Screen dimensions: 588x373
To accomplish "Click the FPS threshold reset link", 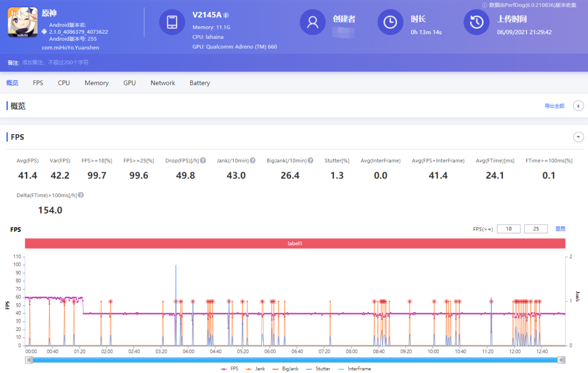I will pyautogui.click(x=560, y=229).
